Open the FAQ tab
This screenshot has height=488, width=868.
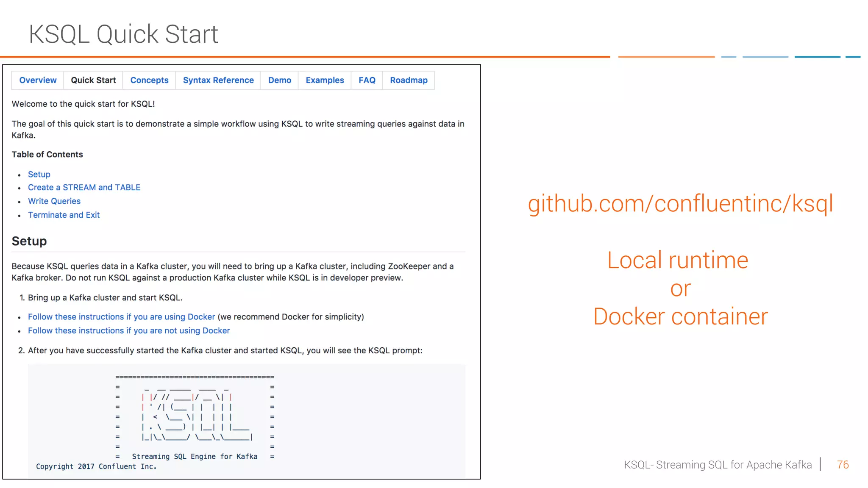367,80
